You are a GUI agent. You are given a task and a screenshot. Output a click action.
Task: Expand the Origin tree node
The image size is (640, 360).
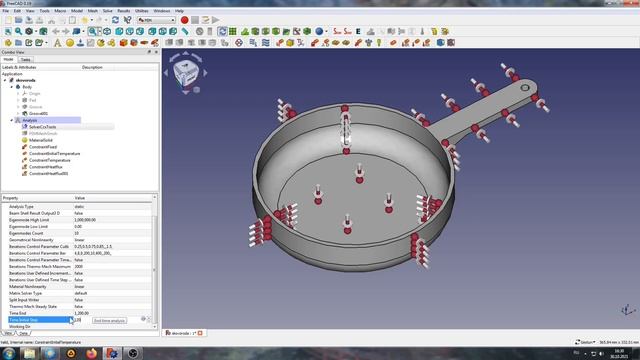[18, 93]
